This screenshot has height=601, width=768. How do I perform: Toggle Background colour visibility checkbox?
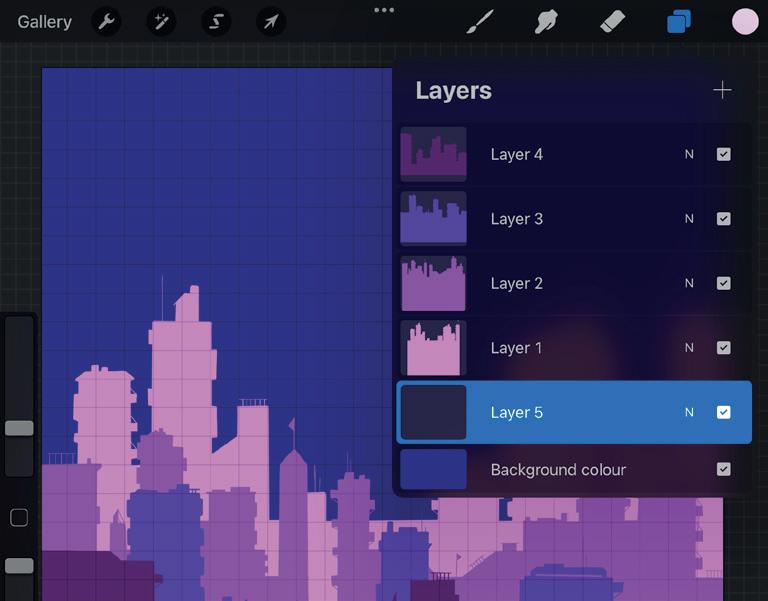point(723,469)
